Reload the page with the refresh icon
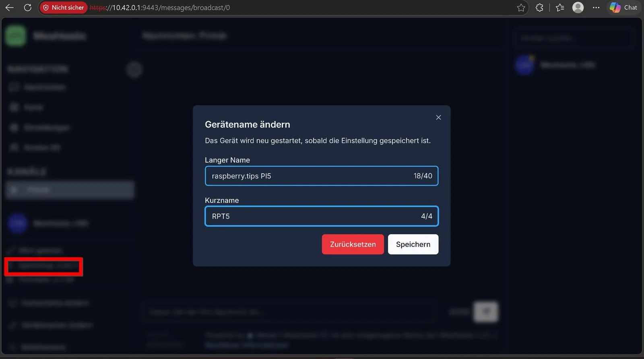 28,8
